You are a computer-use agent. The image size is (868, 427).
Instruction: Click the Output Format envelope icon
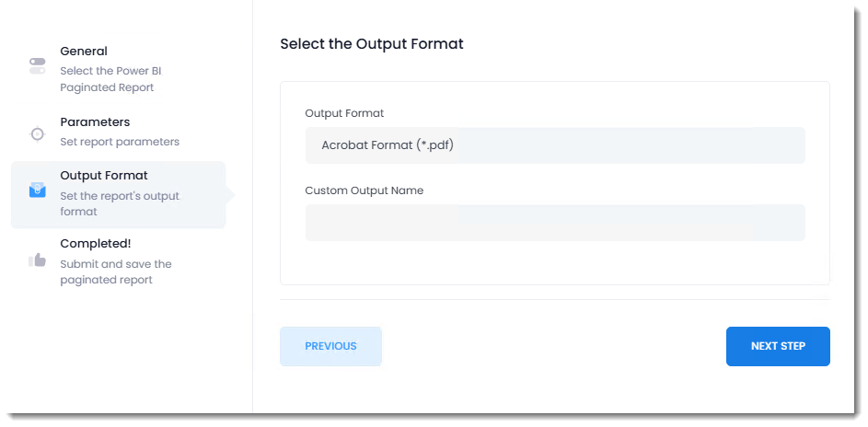[37, 190]
